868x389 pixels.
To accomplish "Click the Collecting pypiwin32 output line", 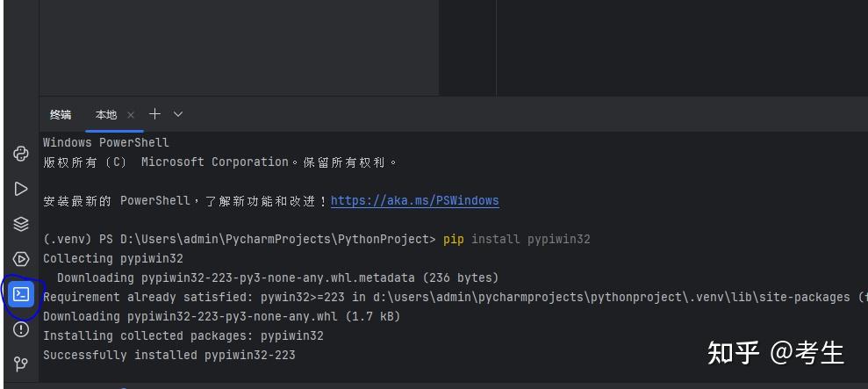I will tap(113, 258).
